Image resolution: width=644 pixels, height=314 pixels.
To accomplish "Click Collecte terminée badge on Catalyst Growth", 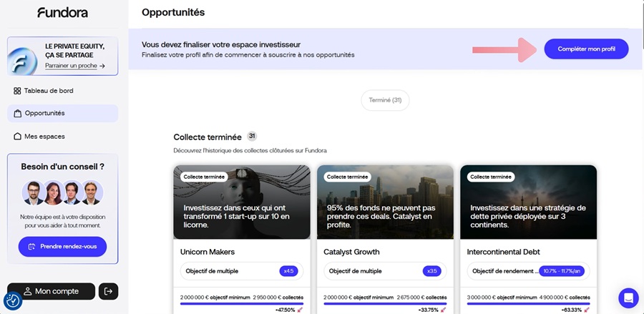I will [348, 177].
